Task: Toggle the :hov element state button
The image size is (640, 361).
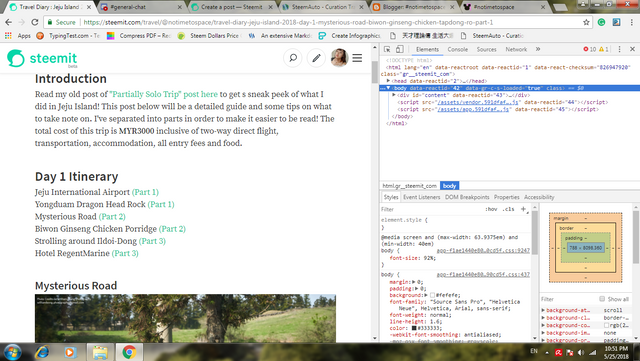Action: pos(491,209)
